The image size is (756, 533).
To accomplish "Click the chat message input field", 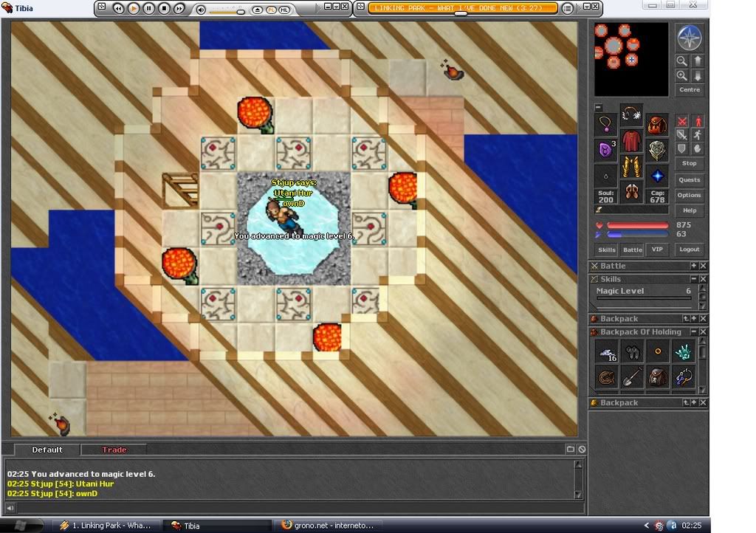I will pyautogui.click(x=300, y=507).
